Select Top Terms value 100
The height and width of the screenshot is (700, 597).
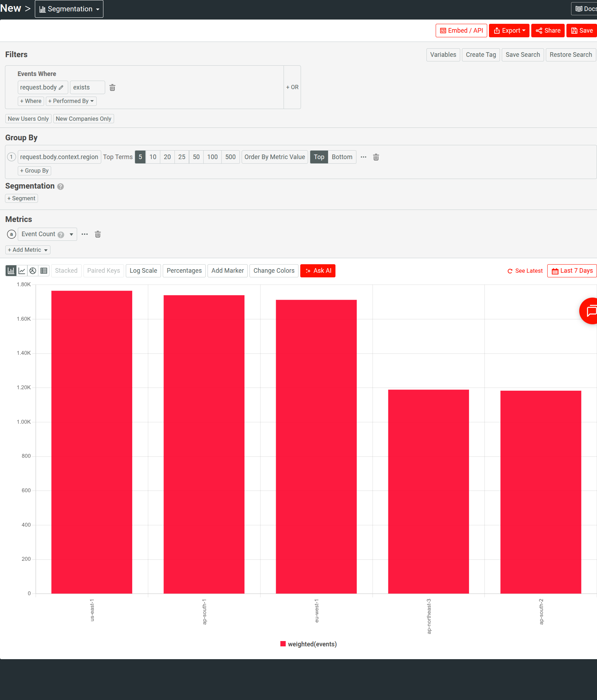click(212, 157)
